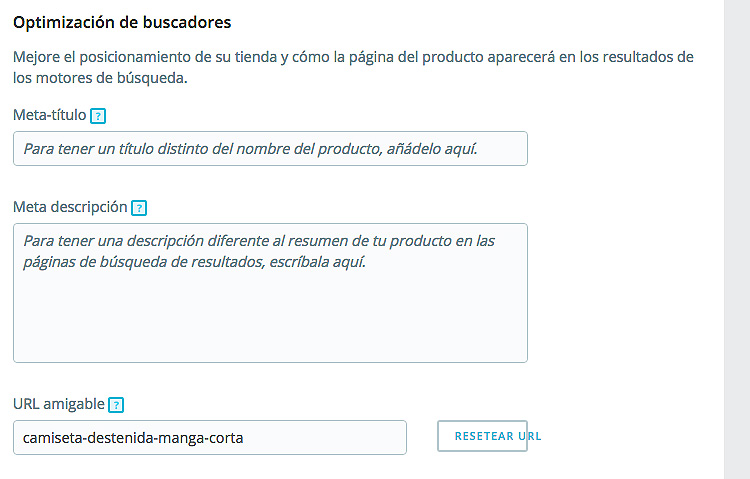Open the Meta-título help icon
Viewport: 750px width, 479px height.
pos(98,116)
